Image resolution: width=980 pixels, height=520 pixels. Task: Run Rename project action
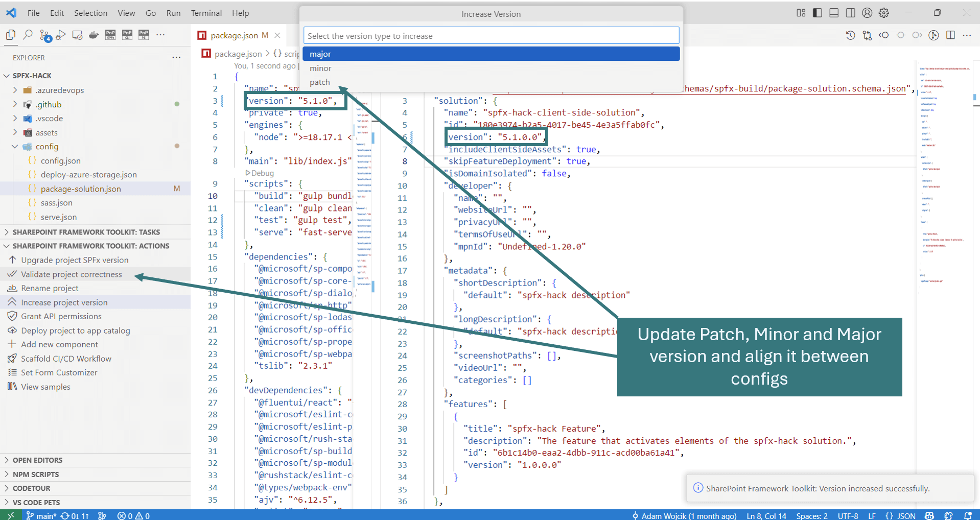tap(96, 288)
